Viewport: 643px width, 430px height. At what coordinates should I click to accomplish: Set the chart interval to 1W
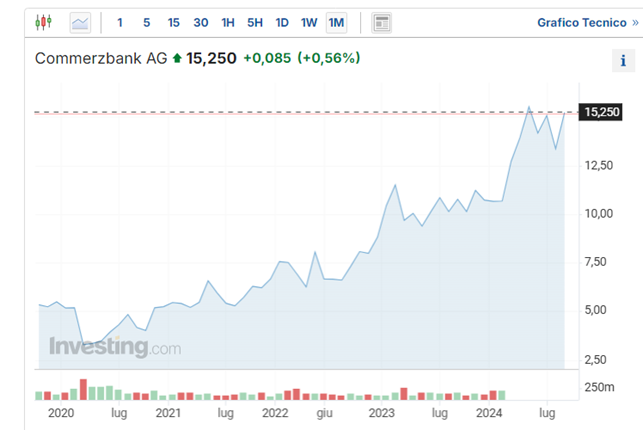click(309, 22)
